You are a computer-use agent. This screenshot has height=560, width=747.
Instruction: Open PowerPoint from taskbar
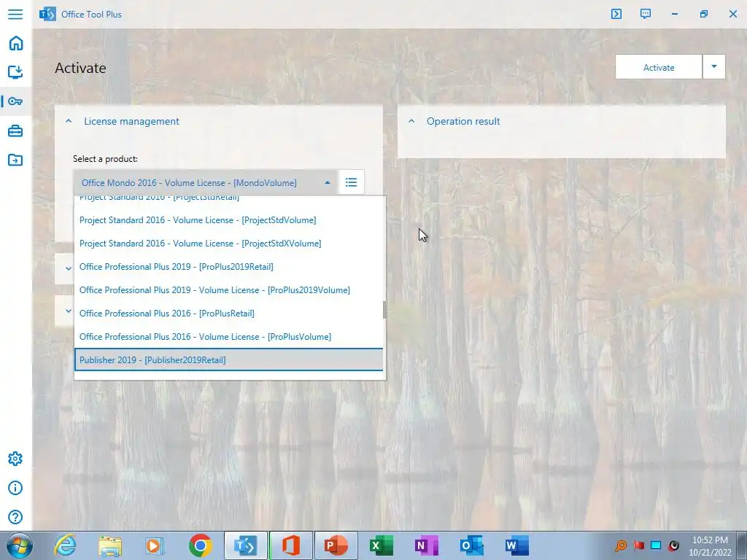pos(336,545)
